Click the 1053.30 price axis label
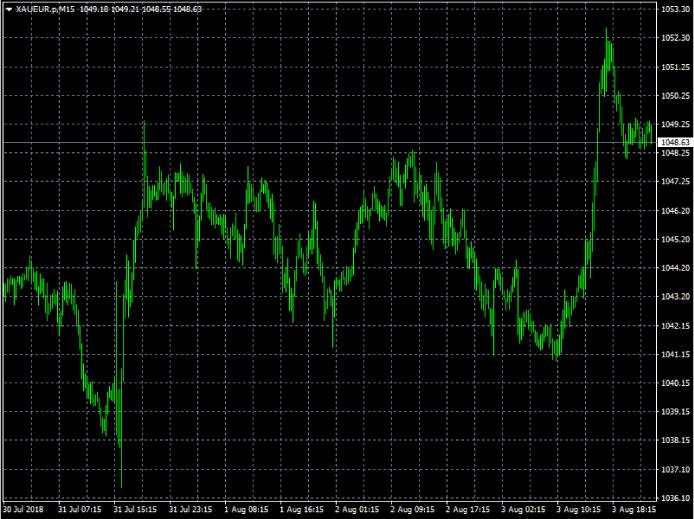 [x=675, y=9]
